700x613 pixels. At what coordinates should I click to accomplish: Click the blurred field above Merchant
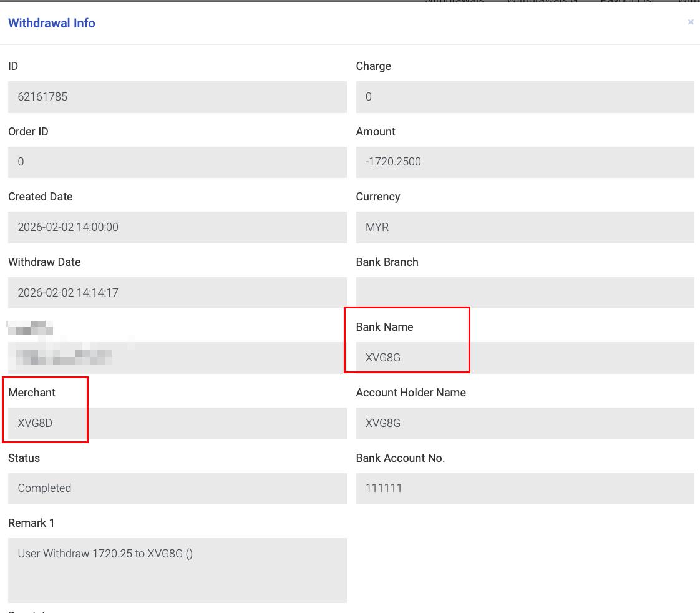(x=177, y=358)
